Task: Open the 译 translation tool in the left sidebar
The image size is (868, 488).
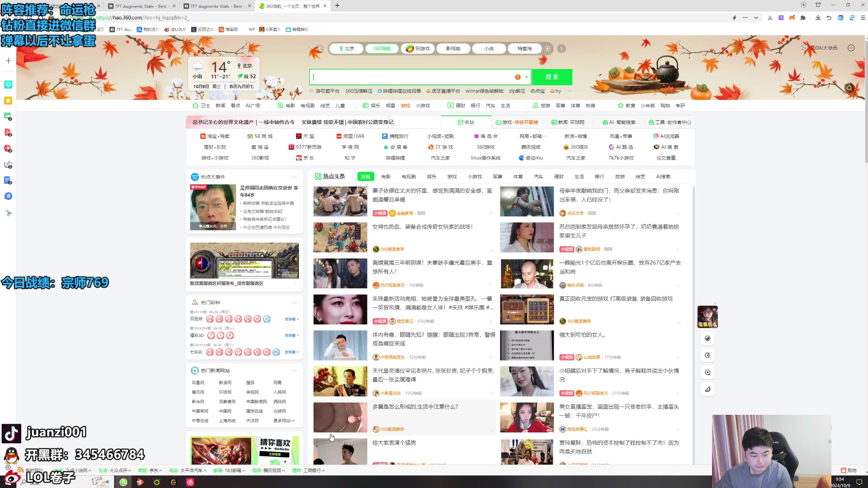Action: [8, 196]
